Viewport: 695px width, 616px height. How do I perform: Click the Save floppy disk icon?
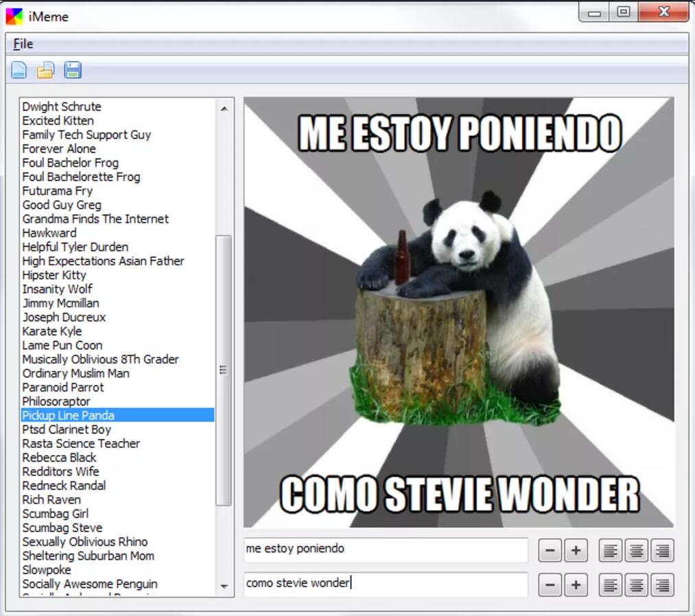tap(73, 70)
